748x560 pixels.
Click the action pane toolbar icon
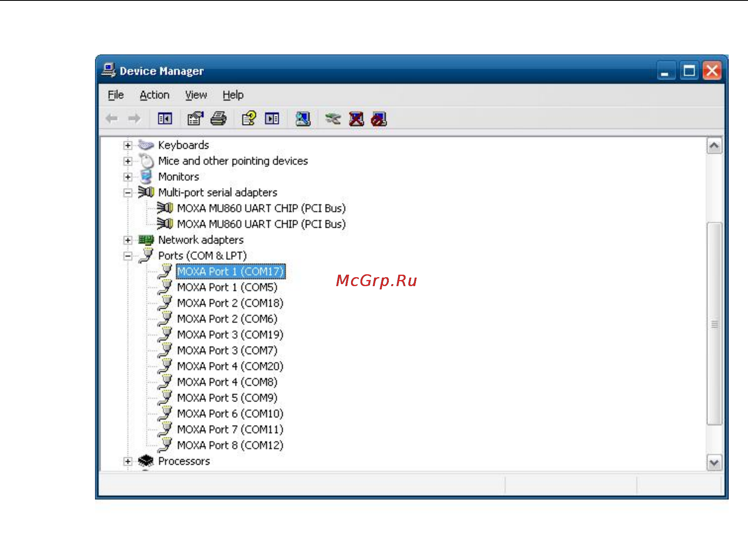(272, 119)
